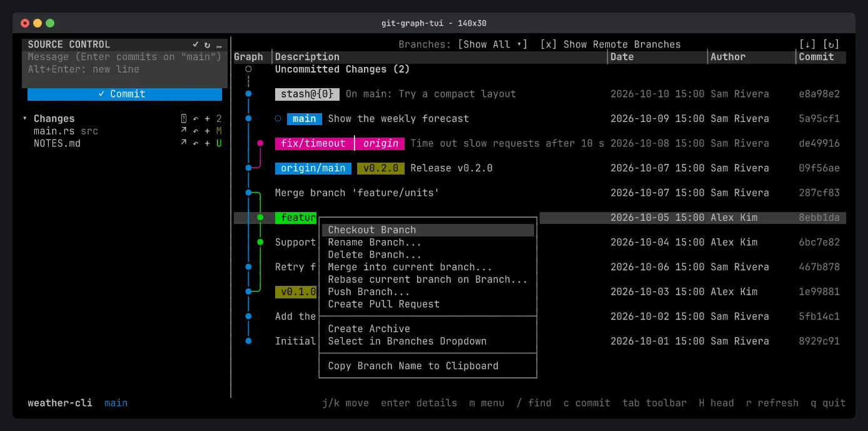Choose Checkout Branch from context menu
The width and height of the screenshot is (868, 431).
coord(428,230)
